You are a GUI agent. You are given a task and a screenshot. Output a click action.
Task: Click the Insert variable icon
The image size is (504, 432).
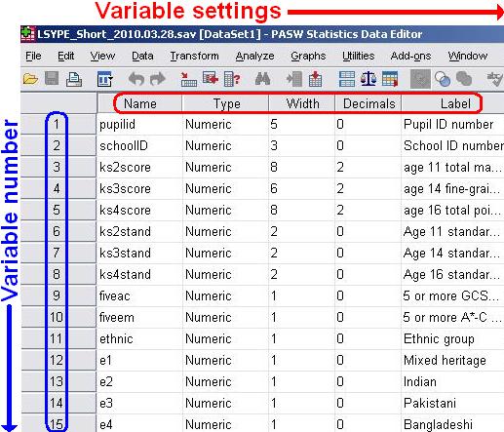pyautogui.click(x=315, y=79)
